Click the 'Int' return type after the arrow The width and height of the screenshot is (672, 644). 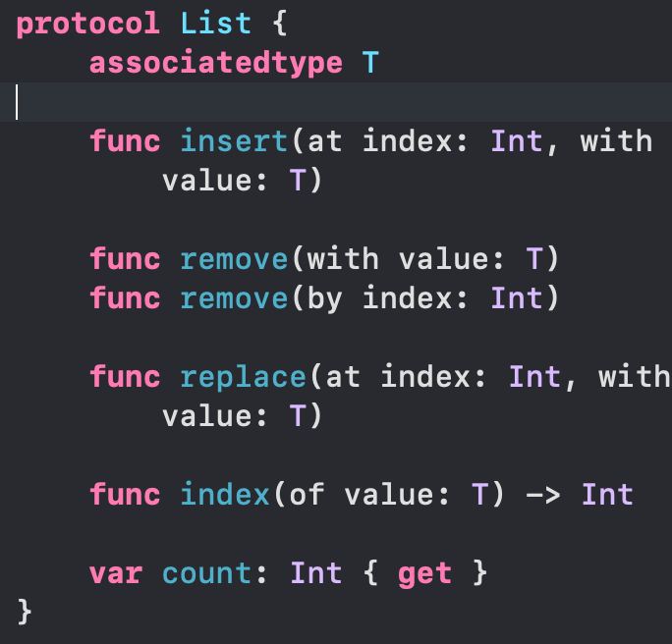click(607, 495)
